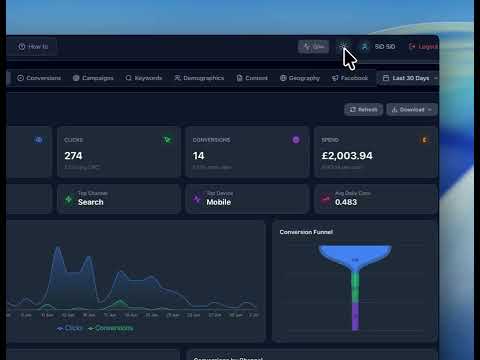Click the download arrow icon

point(394,110)
